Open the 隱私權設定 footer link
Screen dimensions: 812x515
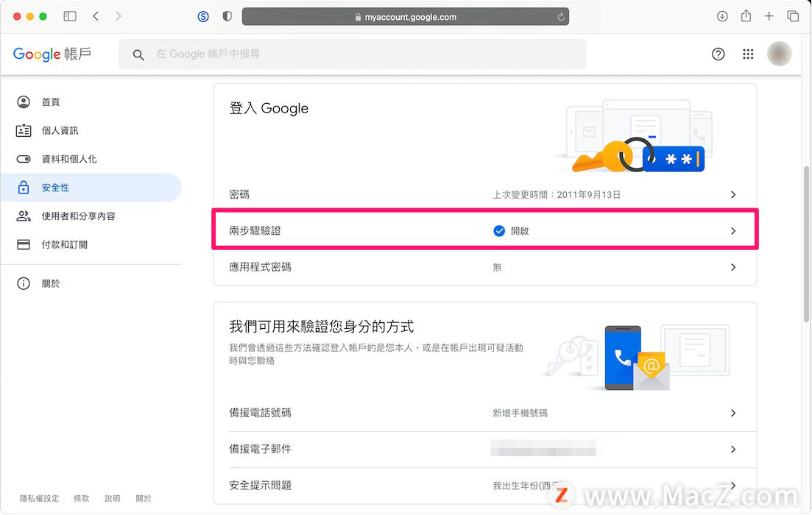point(39,498)
